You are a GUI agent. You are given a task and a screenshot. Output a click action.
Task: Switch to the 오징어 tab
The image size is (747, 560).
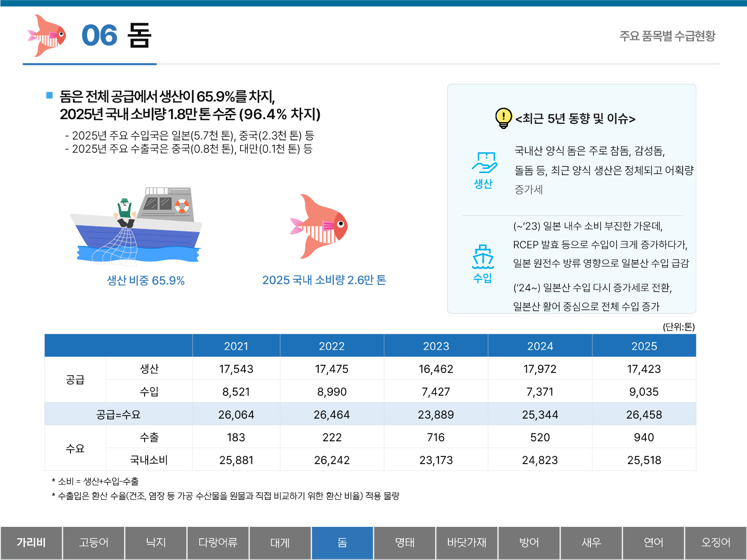(715, 542)
